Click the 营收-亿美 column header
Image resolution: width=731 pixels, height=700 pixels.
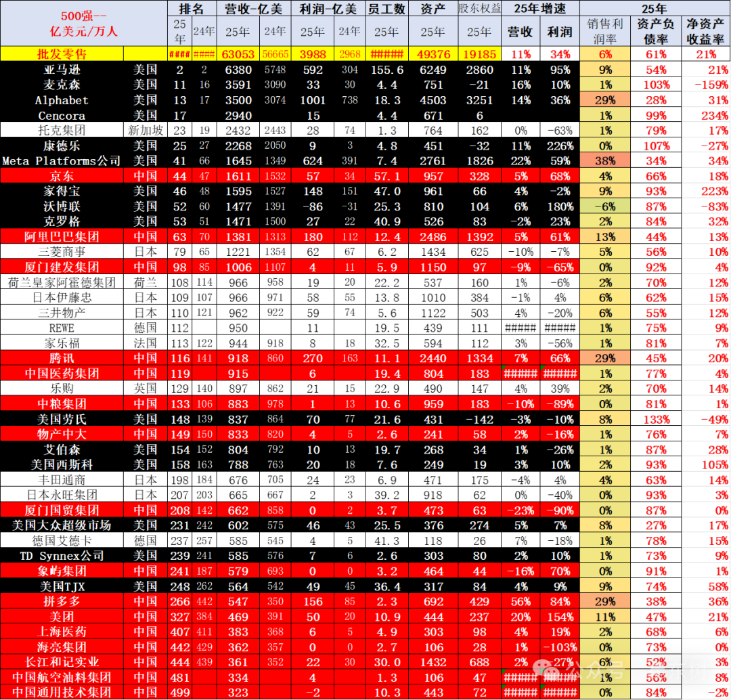pyautogui.click(x=254, y=9)
